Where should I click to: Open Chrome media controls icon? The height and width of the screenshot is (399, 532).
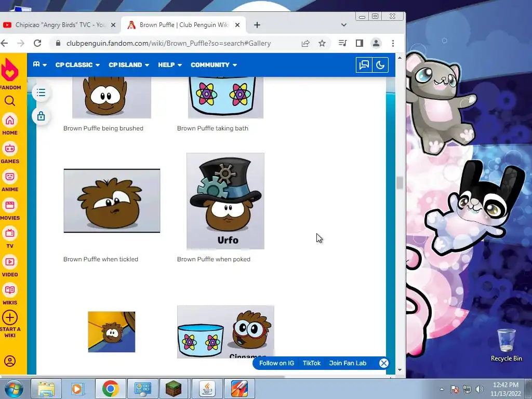(x=343, y=43)
